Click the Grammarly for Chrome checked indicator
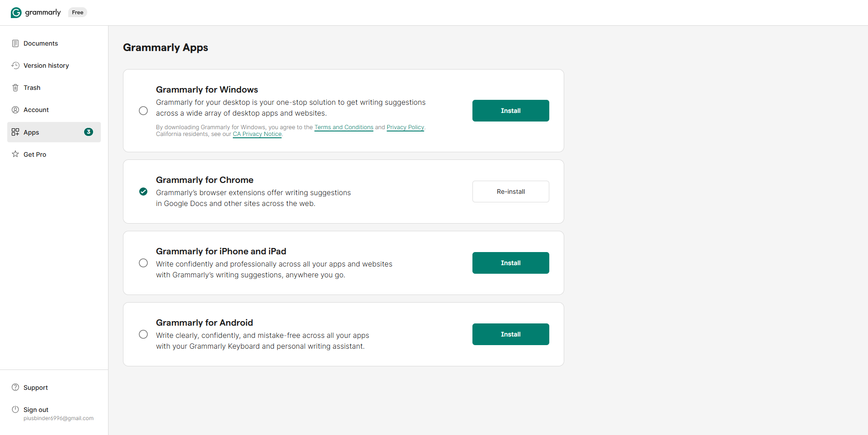The image size is (868, 435). pyautogui.click(x=143, y=192)
